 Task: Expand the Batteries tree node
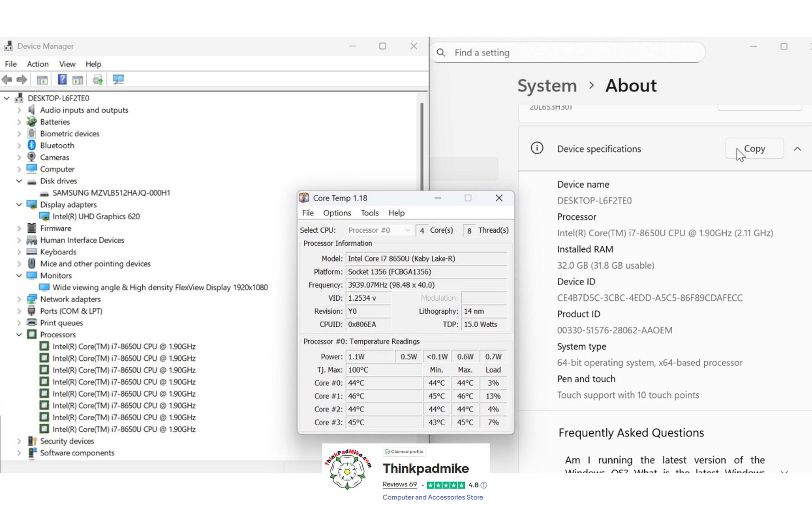tap(19, 122)
